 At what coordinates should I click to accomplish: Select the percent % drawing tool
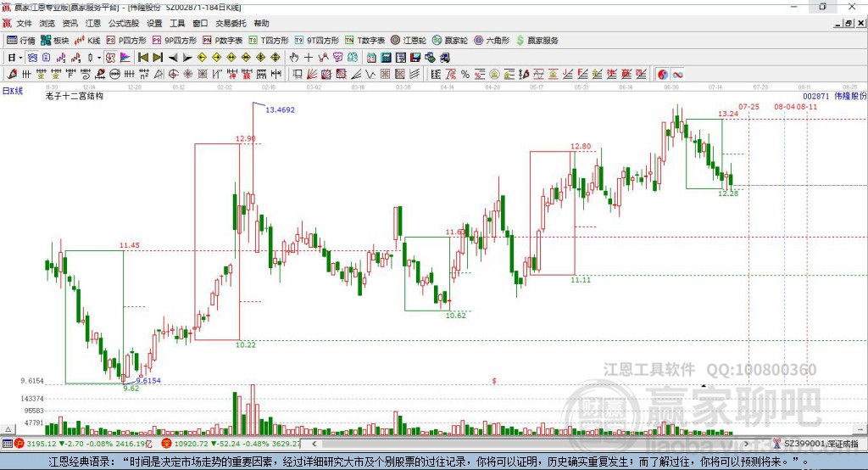click(465, 74)
